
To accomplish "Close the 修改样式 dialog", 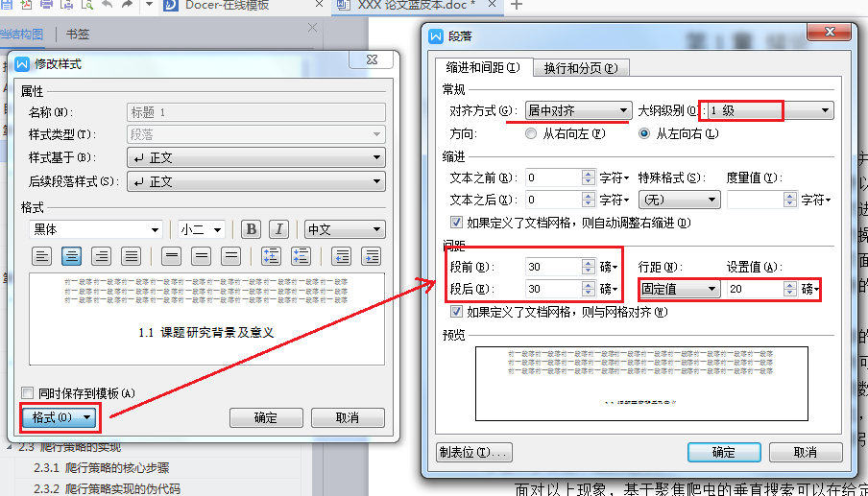I will (372, 59).
